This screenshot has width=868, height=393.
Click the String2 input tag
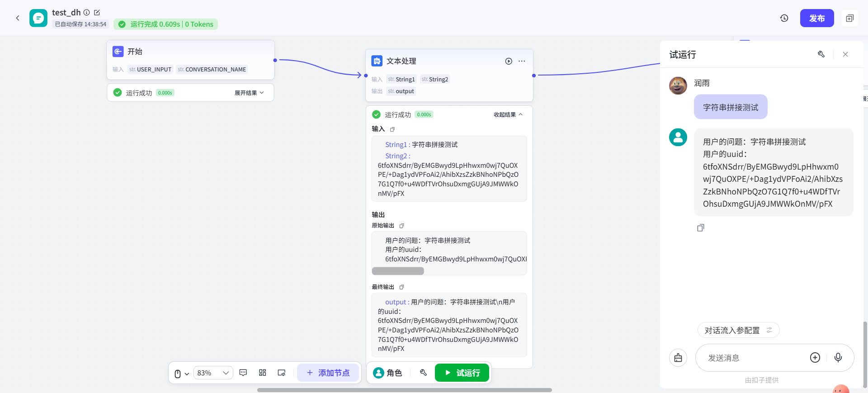pos(435,79)
